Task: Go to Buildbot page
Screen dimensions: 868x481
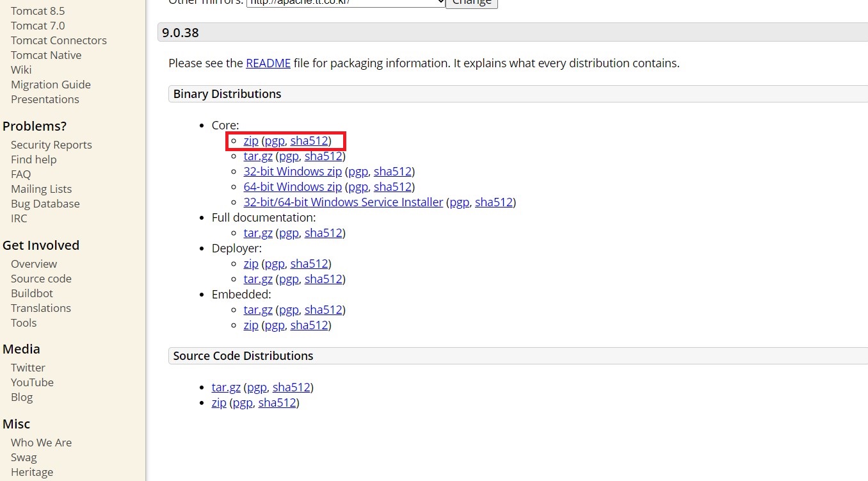Action: pos(32,293)
